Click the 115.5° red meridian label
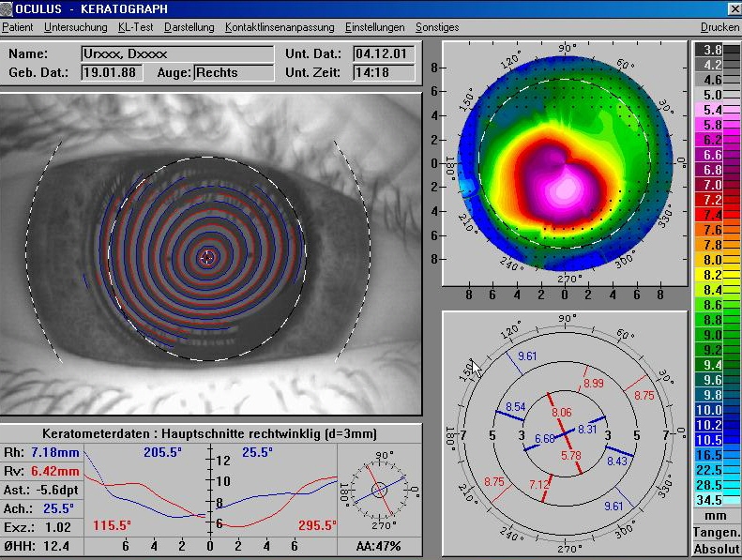The image size is (742, 560). [x=112, y=525]
